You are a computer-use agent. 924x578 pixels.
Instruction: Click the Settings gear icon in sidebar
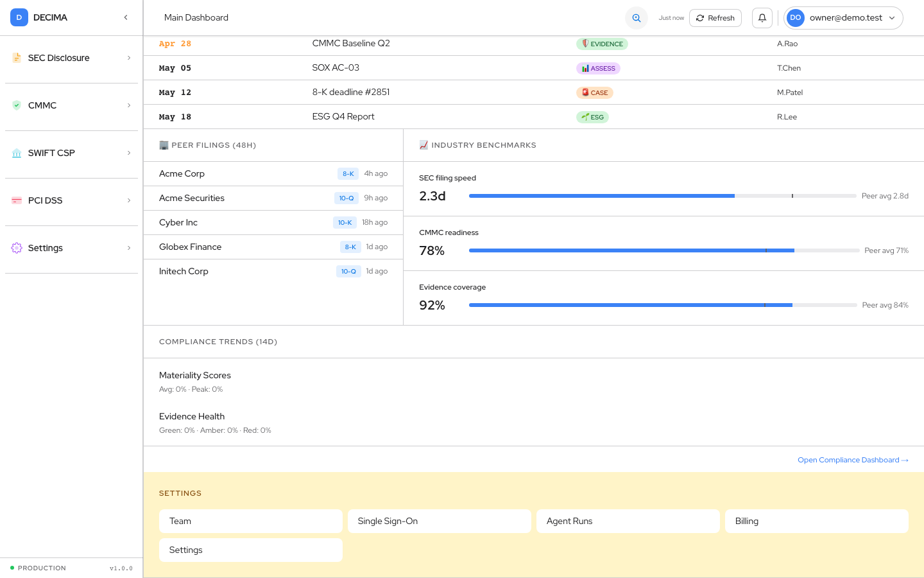click(17, 248)
